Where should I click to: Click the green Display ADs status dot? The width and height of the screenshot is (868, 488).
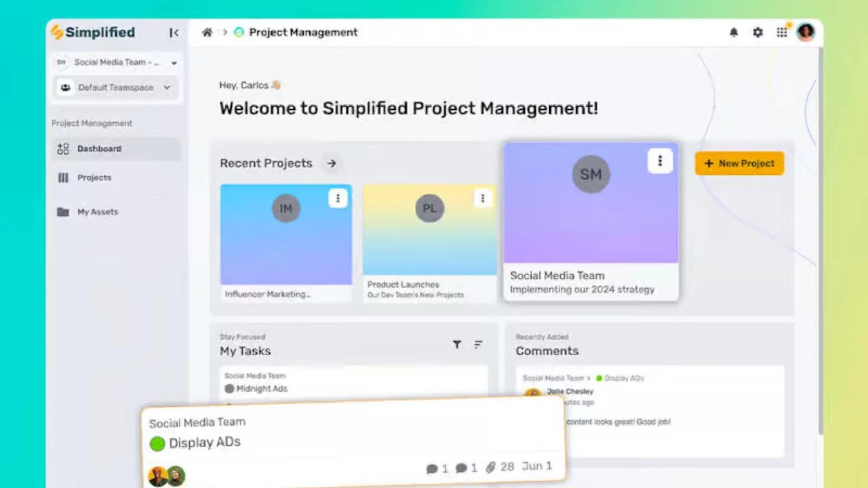click(x=156, y=444)
